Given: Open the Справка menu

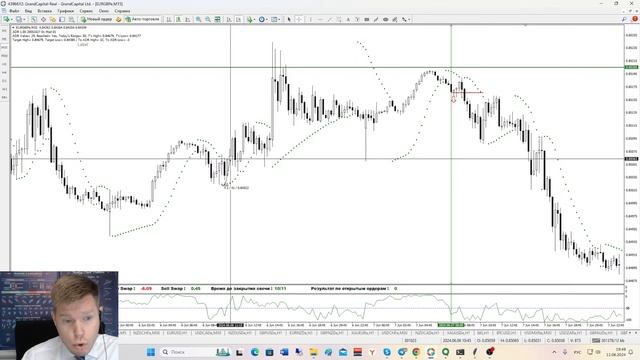Looking at the screenshot, I should coord(122,11).
